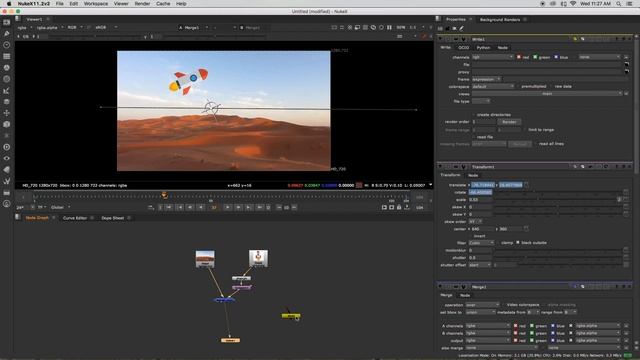Image resolution: width=640 pixels, height=360 pixels.
Task: Toggle Write1 red channel checkbox
Action: (x=519, y=57)
